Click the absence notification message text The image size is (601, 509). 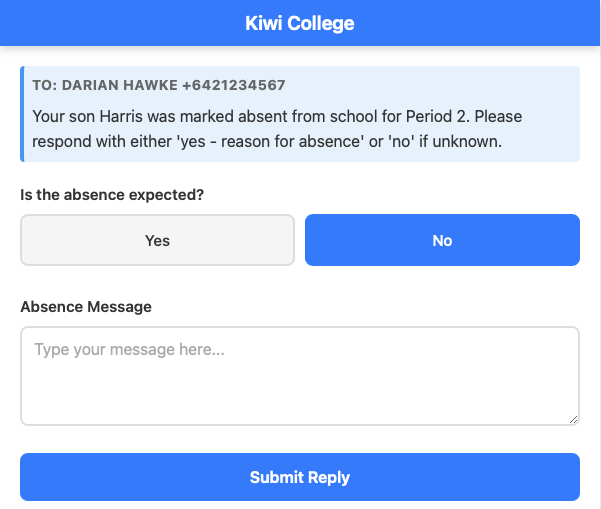[x=277, y=129]
